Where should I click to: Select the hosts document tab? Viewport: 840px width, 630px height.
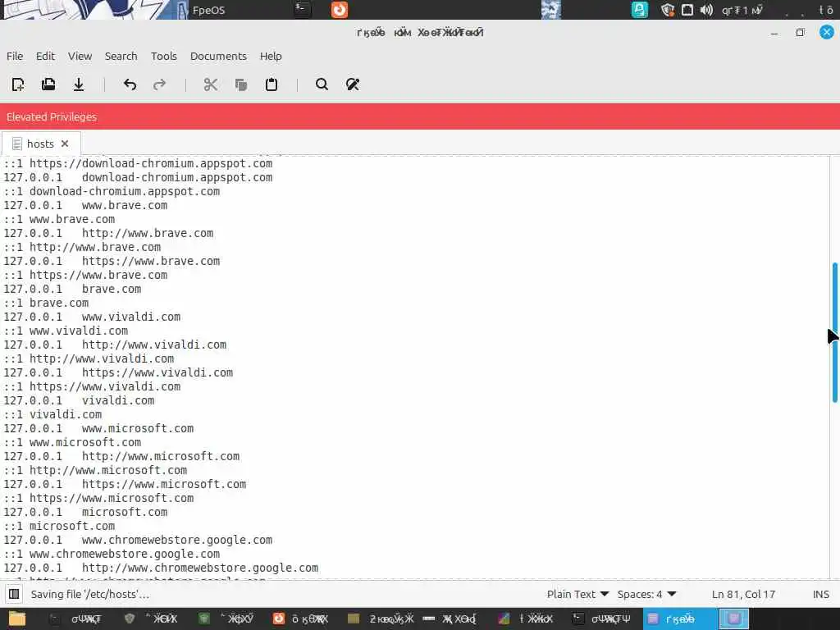coord(41,144)
